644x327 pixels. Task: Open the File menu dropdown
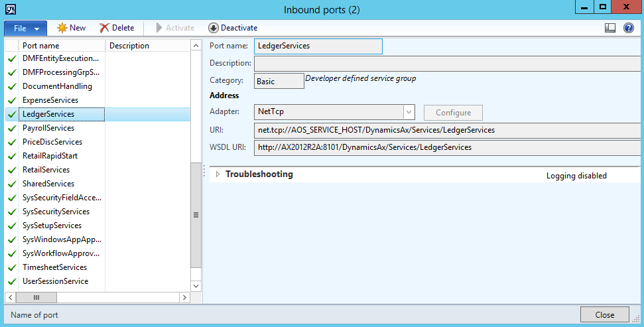point(25,29)
